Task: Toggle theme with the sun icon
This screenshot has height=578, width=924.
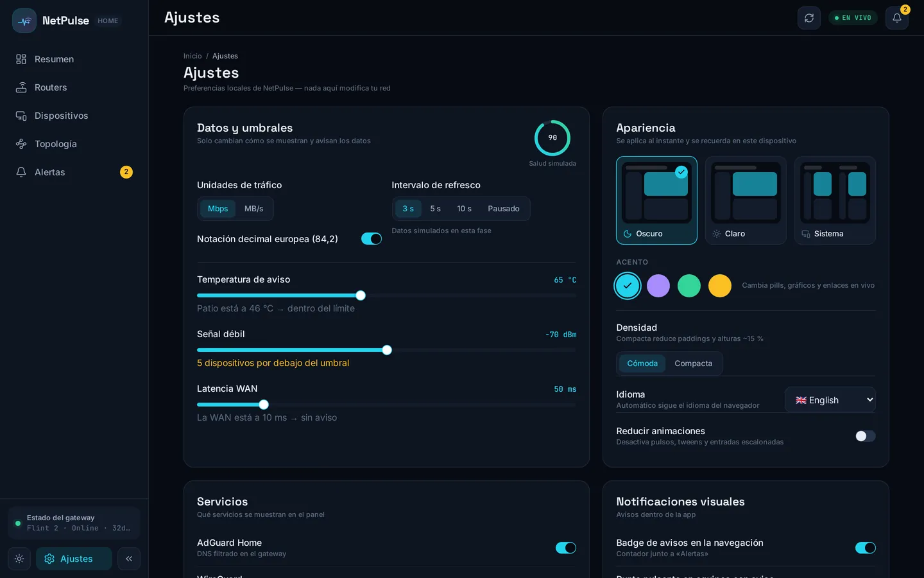Action: point(19,559)
